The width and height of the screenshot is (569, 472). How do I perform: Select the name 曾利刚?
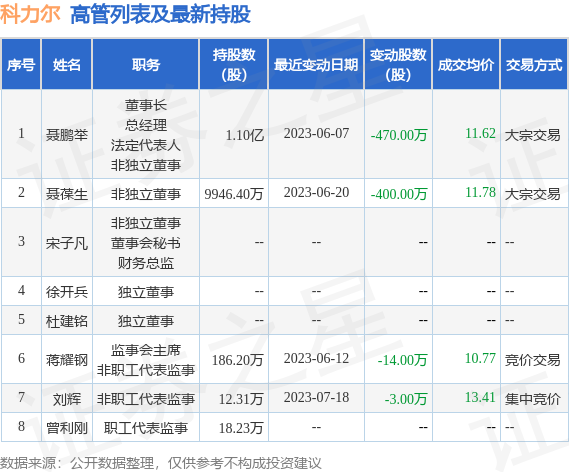67,428
